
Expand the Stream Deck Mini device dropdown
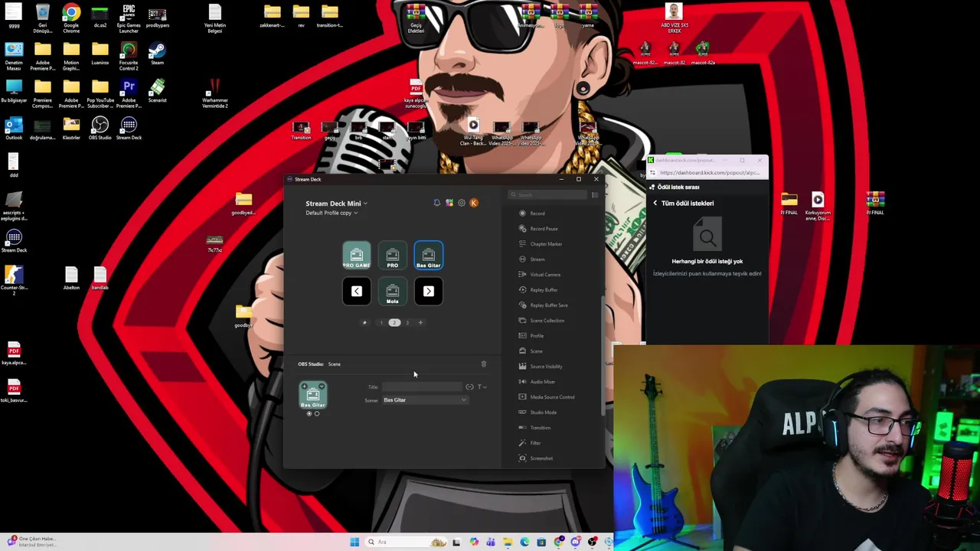click(336, 204)
